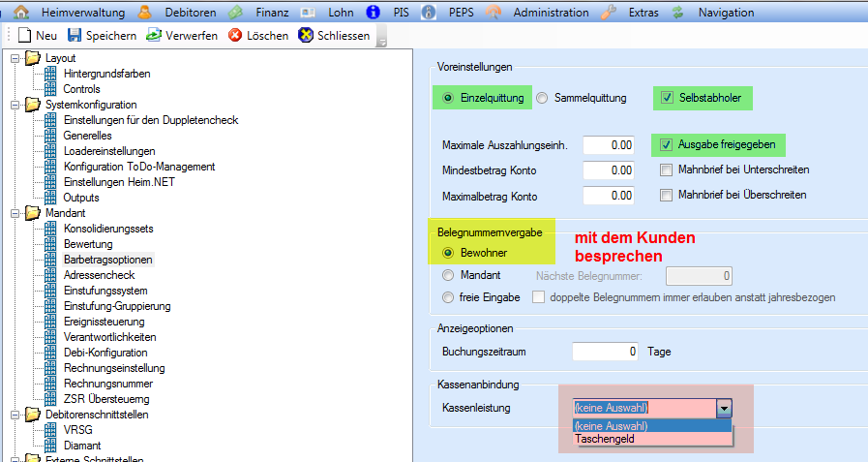Select the Einzelquittung radio button
Image resolution: width=868 pixels, height=462 pixels.
[x=448, y=98]
